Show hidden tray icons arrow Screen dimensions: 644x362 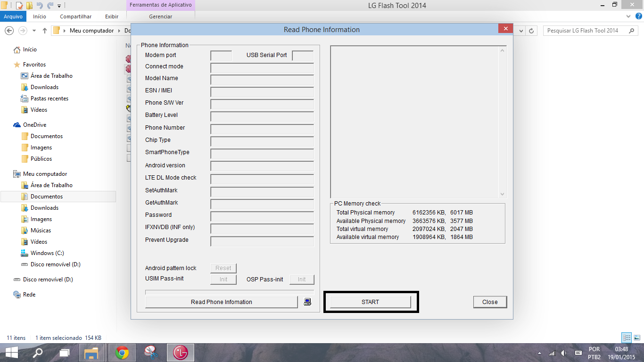tap(540, 353)
